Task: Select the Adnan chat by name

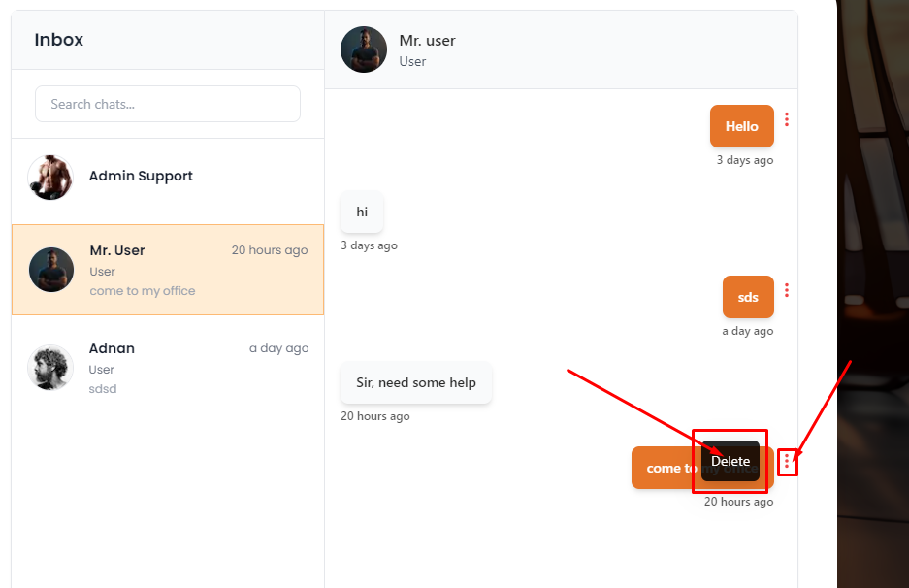Action: tap(112, 348)
